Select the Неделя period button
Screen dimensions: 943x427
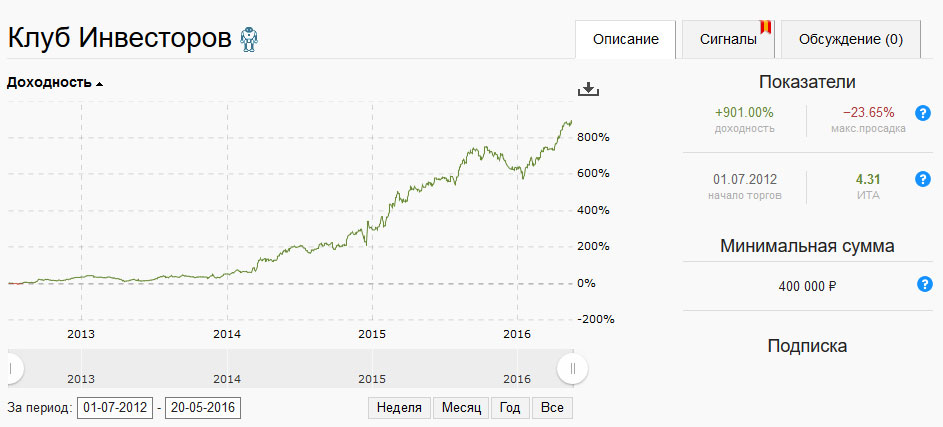[400, 408]
